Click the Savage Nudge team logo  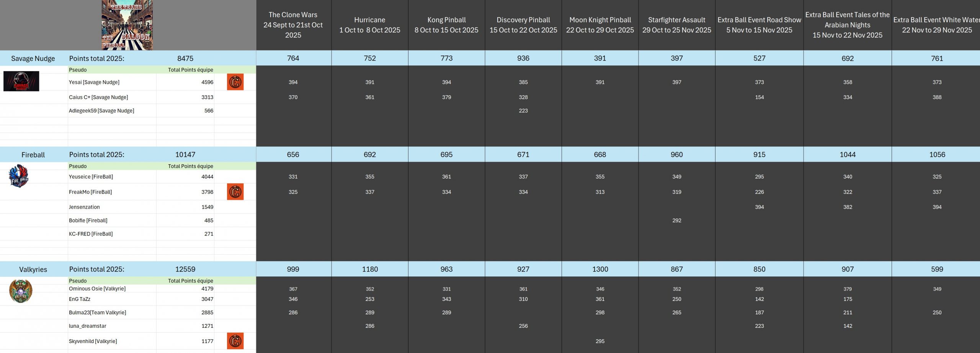click(21, 81)
